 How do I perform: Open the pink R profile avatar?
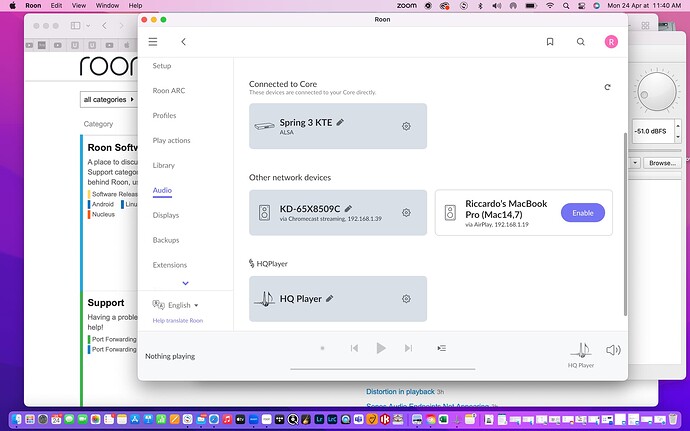(611, 42)
